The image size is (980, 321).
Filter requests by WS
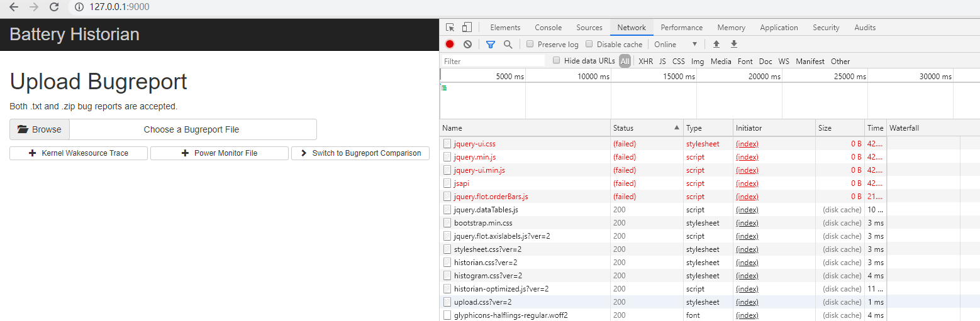[x=784, y=62]
